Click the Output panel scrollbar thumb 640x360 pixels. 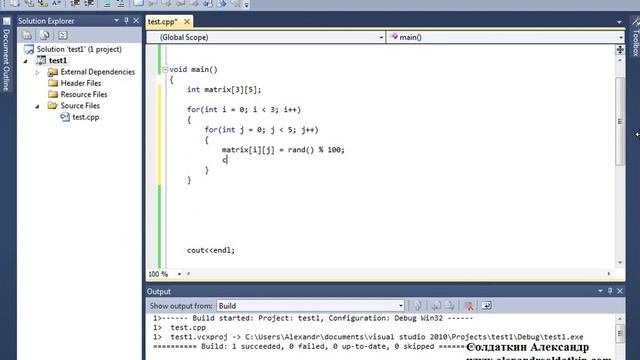coord(620,334)
